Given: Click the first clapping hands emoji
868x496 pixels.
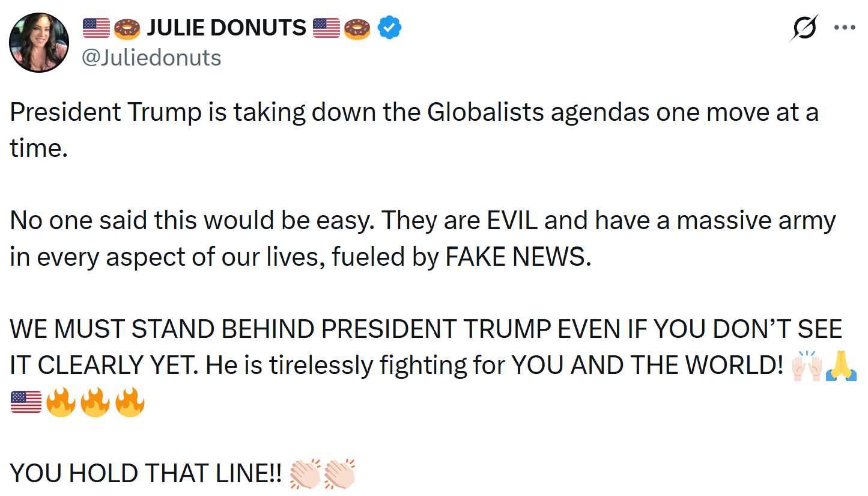Looking at the screenshot, I should pos(305,474).
